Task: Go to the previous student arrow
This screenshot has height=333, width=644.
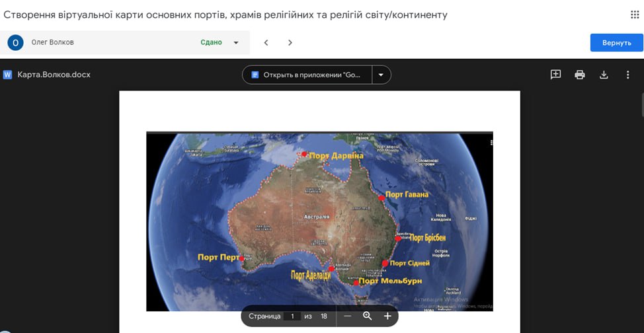Action: pos(266,43)
